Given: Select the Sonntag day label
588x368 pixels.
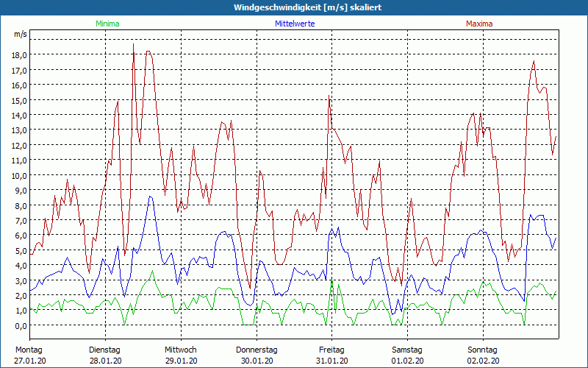Looking at the screenshot, I should (x=483, y=350).
